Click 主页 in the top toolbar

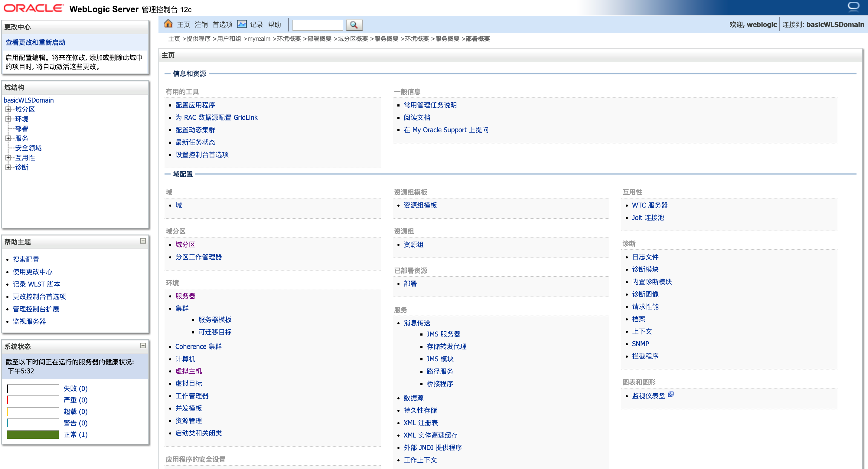(183, 25)
